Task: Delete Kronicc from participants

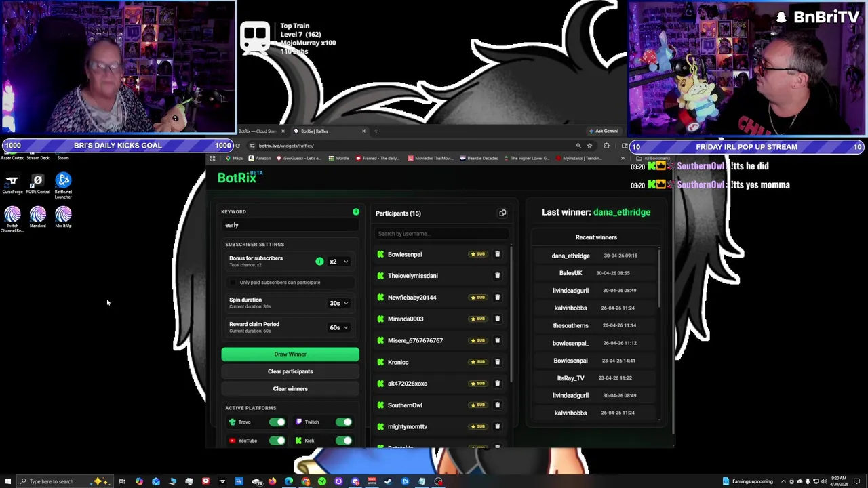Action: (x=497, y=362)
